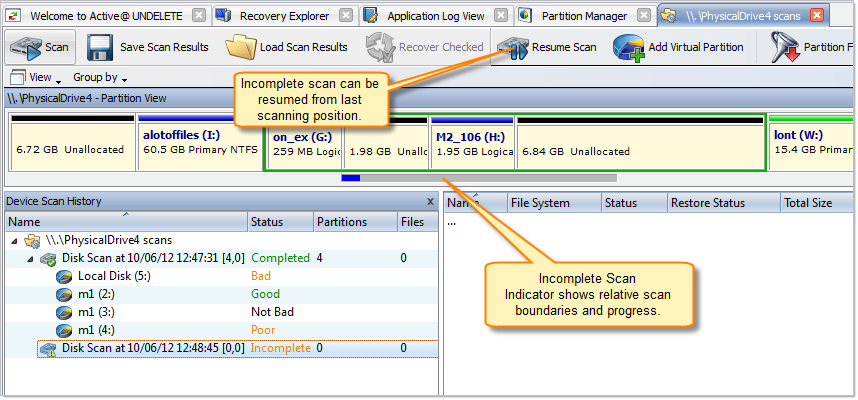Screen dimensions: 858x400
Task: Click the m1 (2:) disk icon
Action: [64, 295]
